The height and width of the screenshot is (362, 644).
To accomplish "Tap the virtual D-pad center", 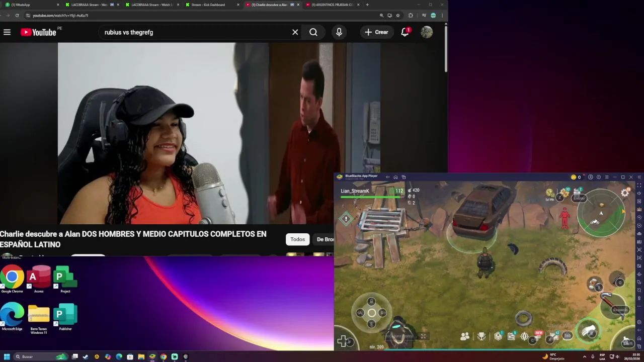I will (x=371, y=313).
